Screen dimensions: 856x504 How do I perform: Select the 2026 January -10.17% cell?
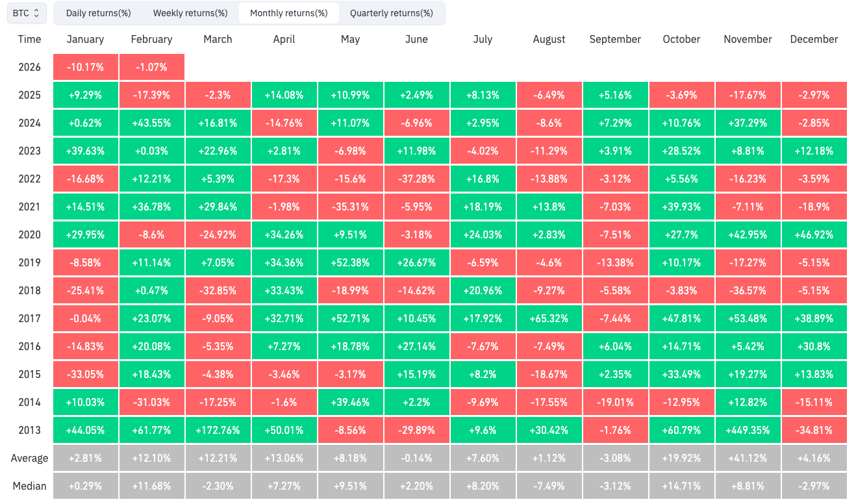tap(85, 67)
